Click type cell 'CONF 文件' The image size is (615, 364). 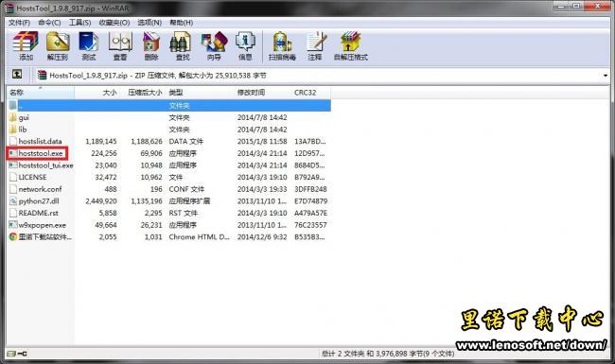(186, 189)
